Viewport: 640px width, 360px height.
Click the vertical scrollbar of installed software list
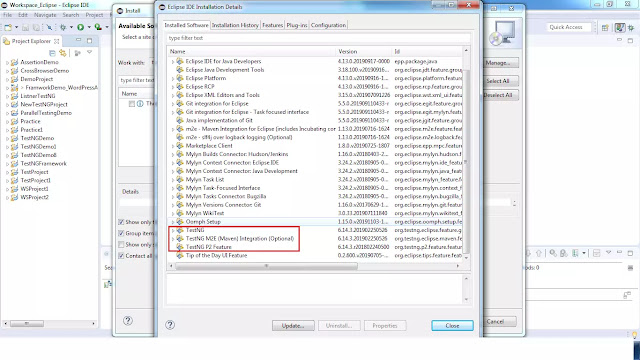pyautogui.click(x=466, y=161)
